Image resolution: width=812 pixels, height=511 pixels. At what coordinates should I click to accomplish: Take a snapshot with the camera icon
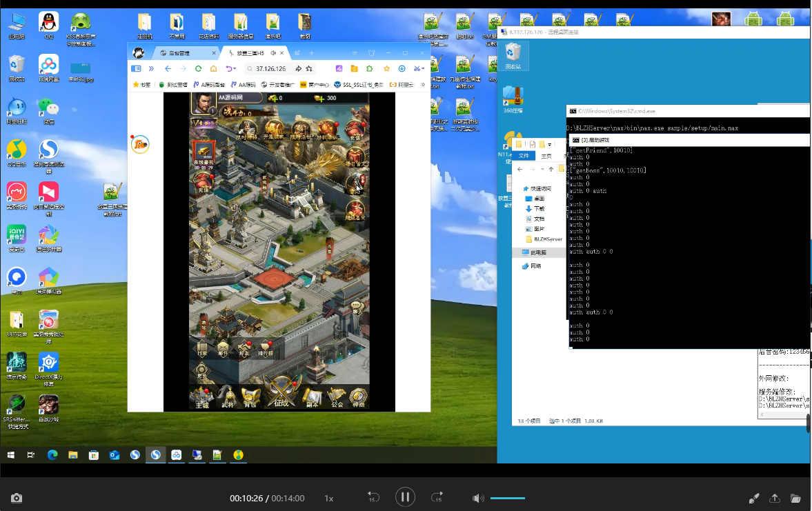click(17, 498)
